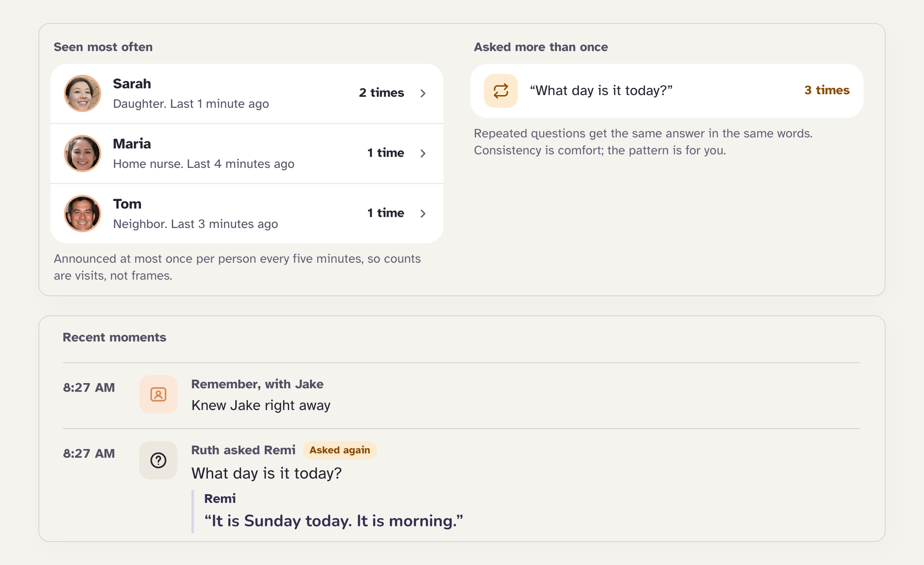Click the "Remi" speaker label above the reply
Image resolution: width=924 pixels, height=565 pixels.
[x=220, y=499]
